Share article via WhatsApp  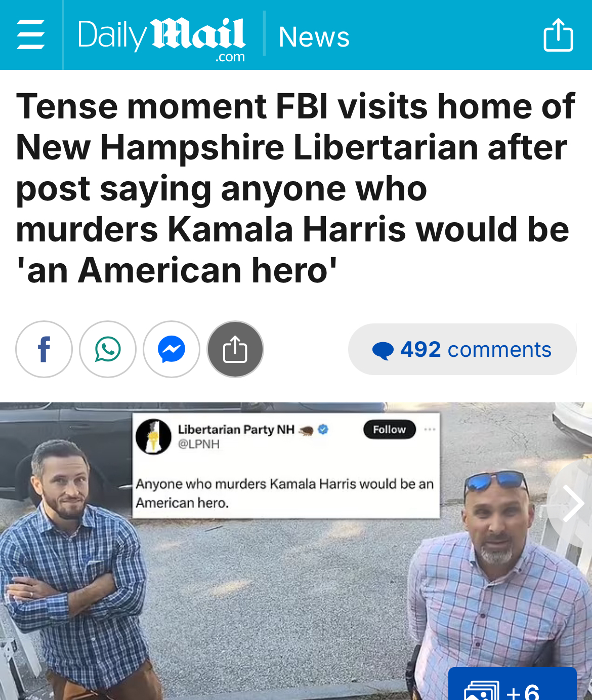(x=108, y=349)
